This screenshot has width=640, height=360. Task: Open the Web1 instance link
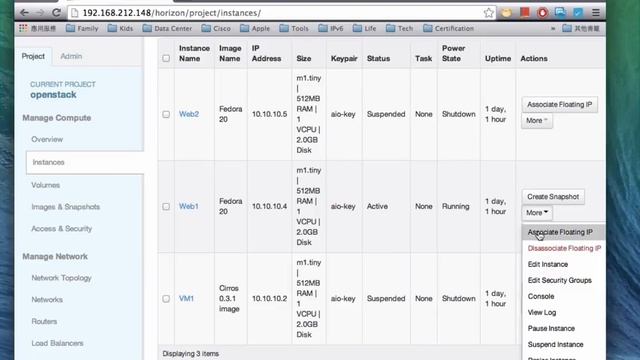pyautogui.click(x=189, y=207)
